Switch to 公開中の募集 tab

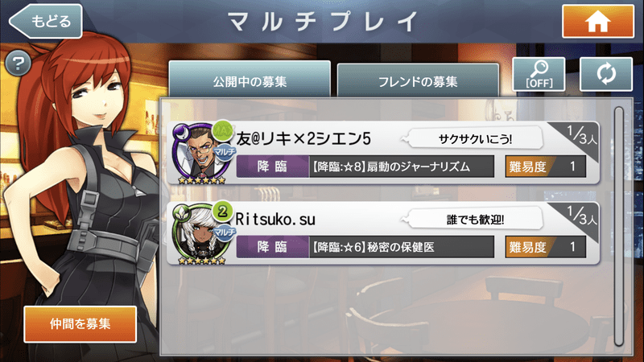pos(250,80)
